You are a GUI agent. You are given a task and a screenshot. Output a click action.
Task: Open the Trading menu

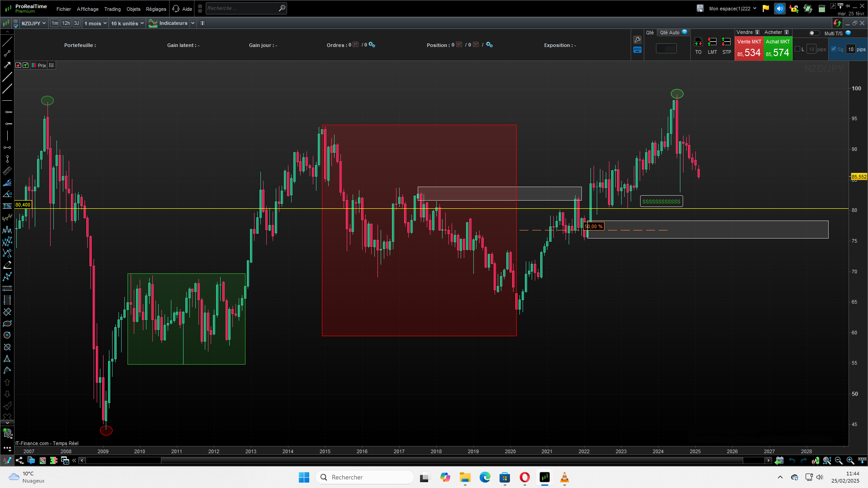(112, 9)
